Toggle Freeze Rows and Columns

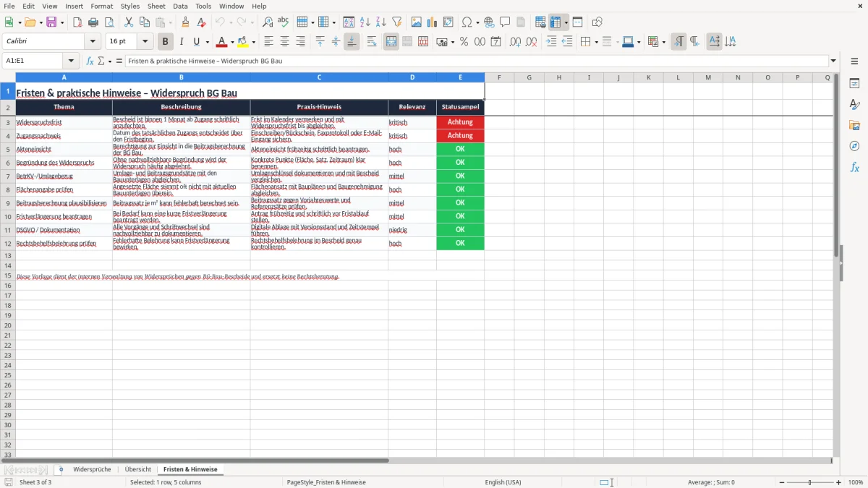[x=556, y=22]
